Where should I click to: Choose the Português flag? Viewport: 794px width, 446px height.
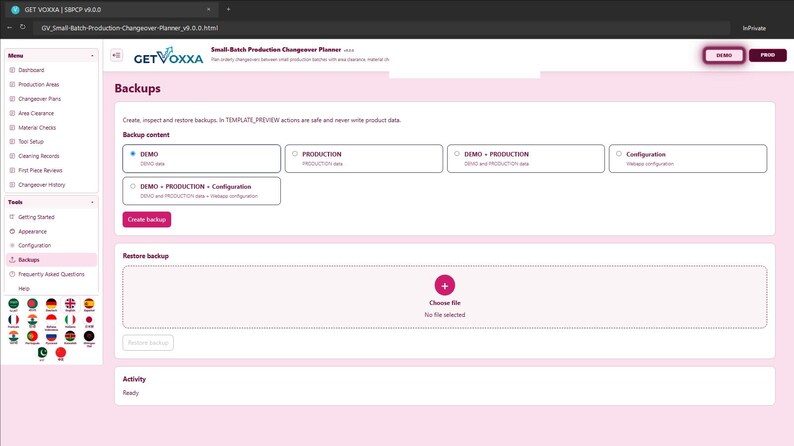tap(32, 337)
